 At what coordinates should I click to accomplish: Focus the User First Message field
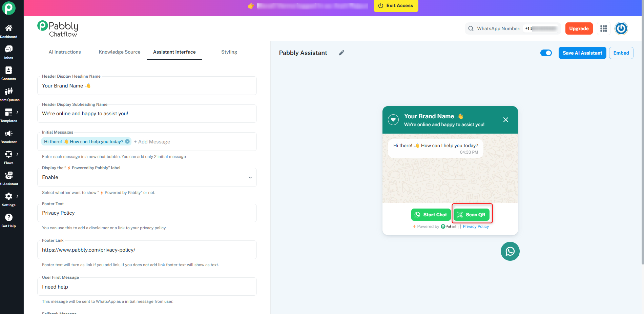point(147,287)
